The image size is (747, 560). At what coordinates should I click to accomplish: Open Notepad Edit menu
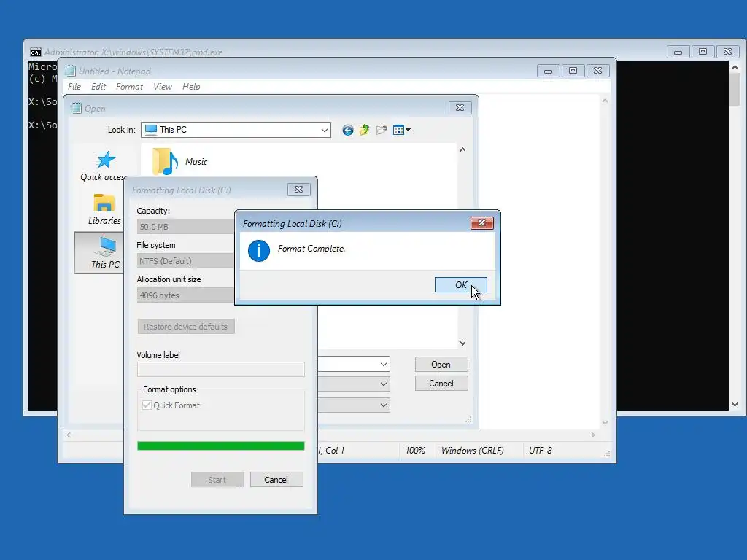[98, 87]
